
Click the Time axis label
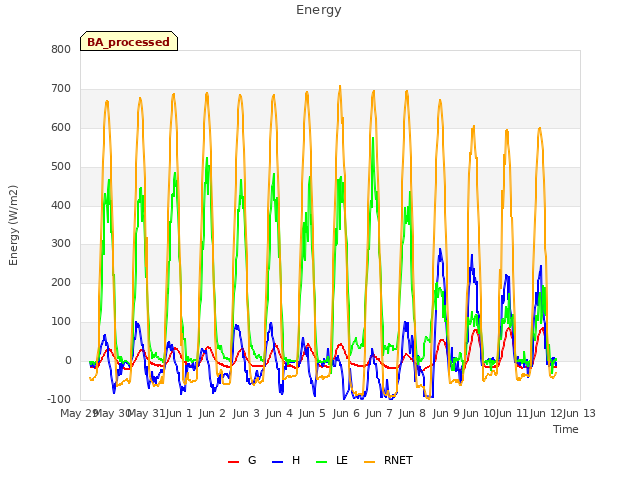[x=566, y=429]
